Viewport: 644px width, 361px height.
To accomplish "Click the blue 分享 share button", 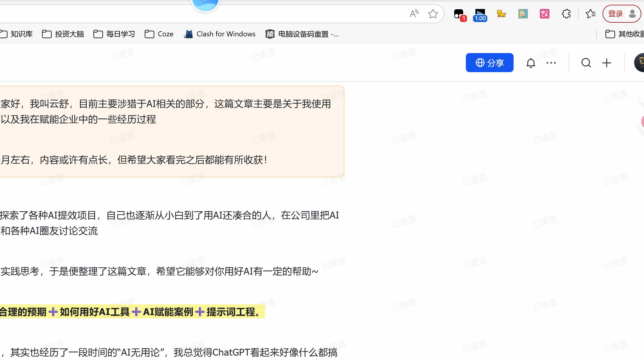I will [x=490, y=63].
